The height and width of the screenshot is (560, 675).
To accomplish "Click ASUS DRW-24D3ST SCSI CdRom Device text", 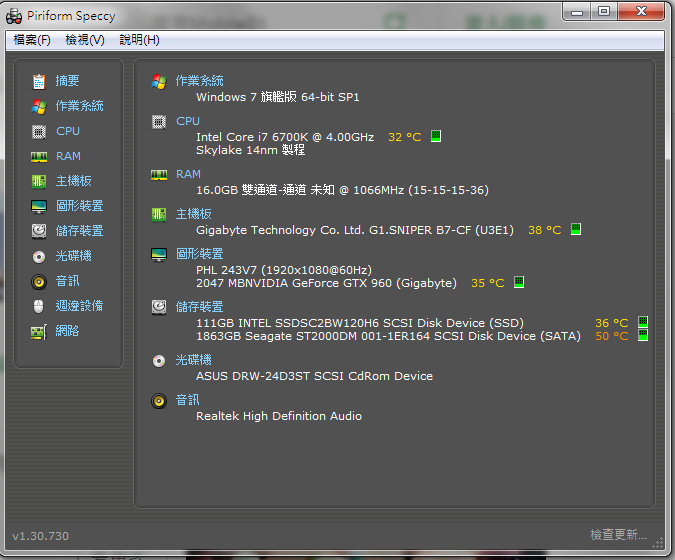I will 314,376.
